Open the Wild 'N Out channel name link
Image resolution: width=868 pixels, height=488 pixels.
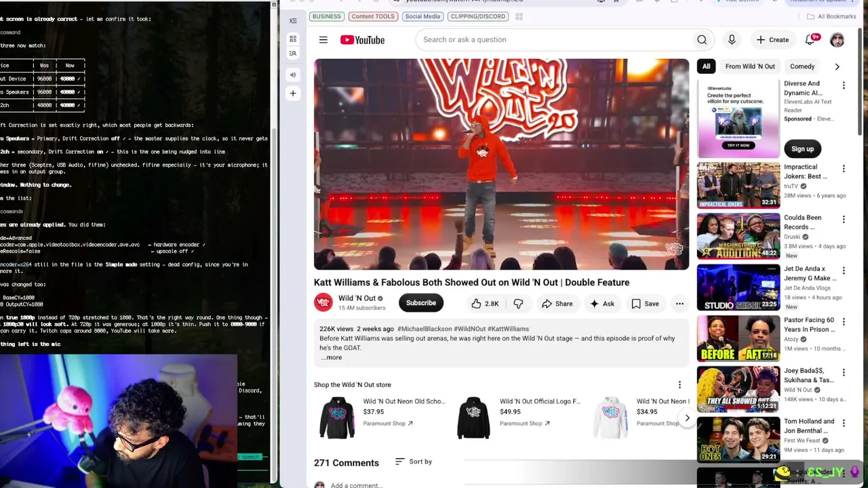pos(357,298)
